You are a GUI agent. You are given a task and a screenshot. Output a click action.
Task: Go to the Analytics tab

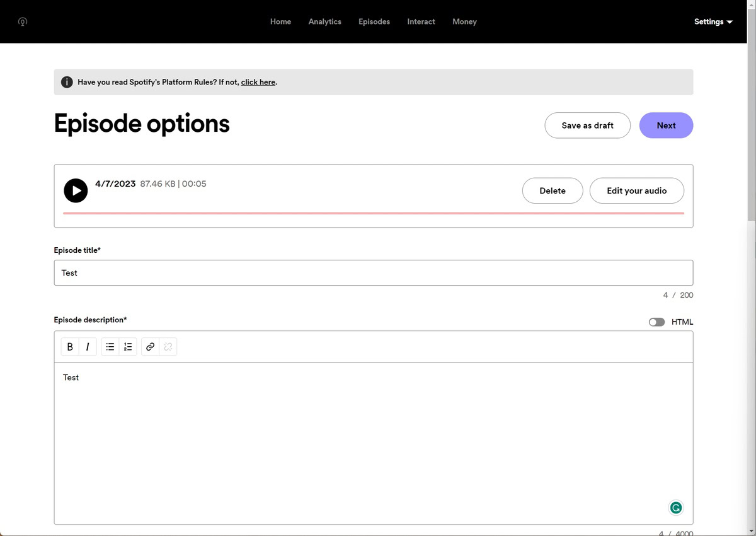(x=325, y=21)
